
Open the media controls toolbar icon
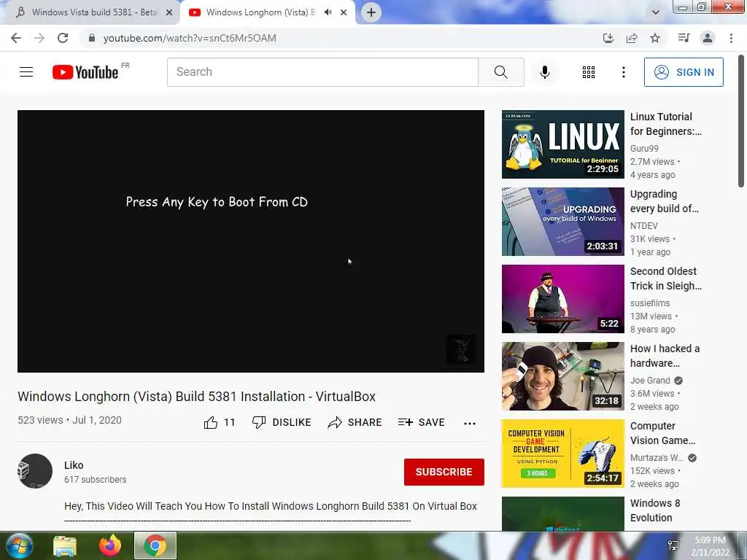684,38
